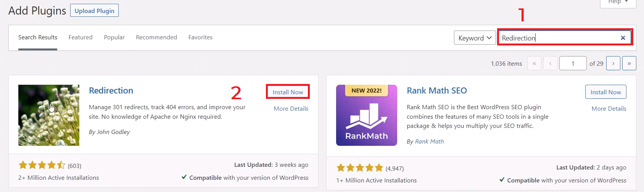The image size is (644, 192).
Task: Open the Keyword search type dropdown
Action: point(475,38)
